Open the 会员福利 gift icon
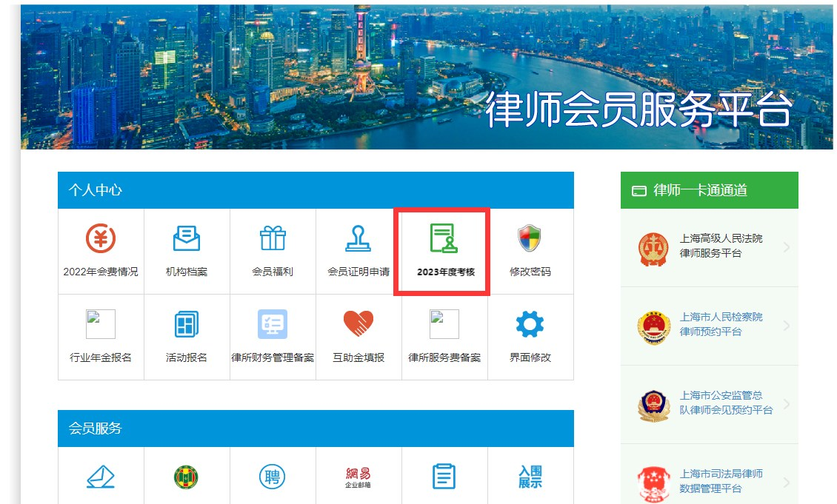 pos(273,239)
